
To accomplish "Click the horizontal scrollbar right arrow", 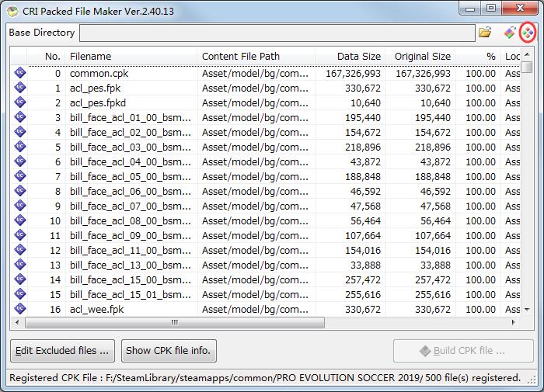I will coord(513,322).
